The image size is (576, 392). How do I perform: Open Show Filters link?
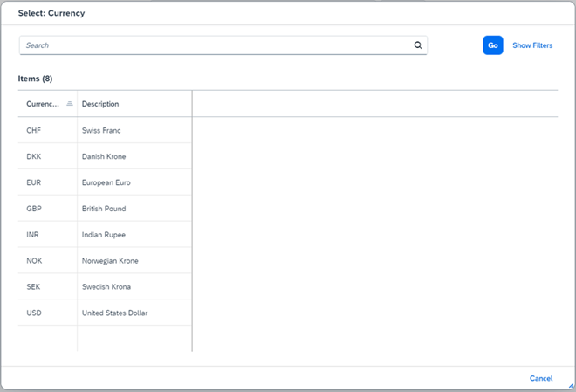(x=532, y=45)
